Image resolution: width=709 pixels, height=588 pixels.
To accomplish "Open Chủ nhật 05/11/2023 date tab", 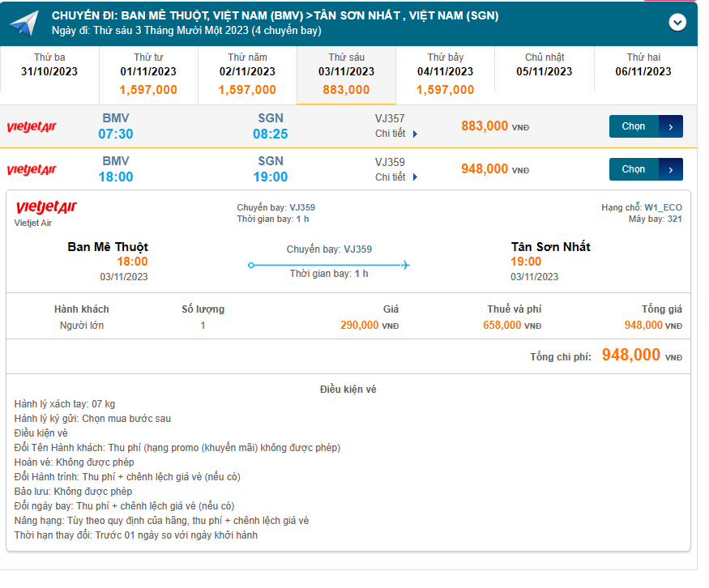I will point(544,65).
